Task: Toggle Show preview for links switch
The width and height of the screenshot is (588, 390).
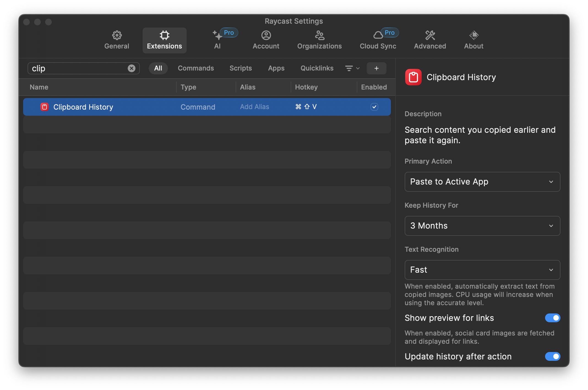Action: coord(552,318)
